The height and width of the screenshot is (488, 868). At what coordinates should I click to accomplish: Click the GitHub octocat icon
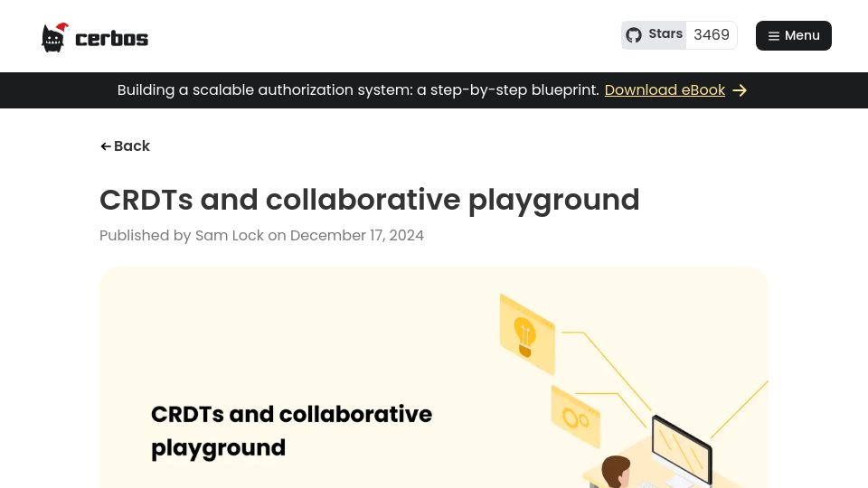coord(634,35)
